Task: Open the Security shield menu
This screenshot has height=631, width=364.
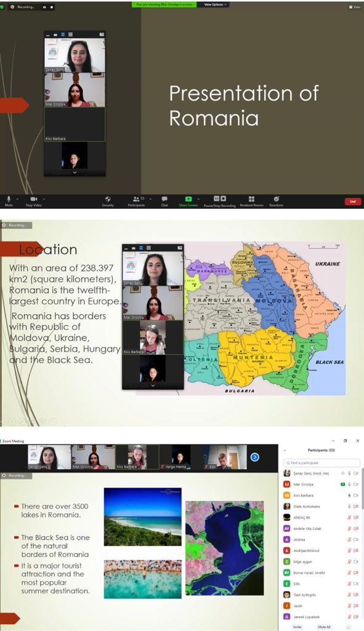Action: point(108,199)
